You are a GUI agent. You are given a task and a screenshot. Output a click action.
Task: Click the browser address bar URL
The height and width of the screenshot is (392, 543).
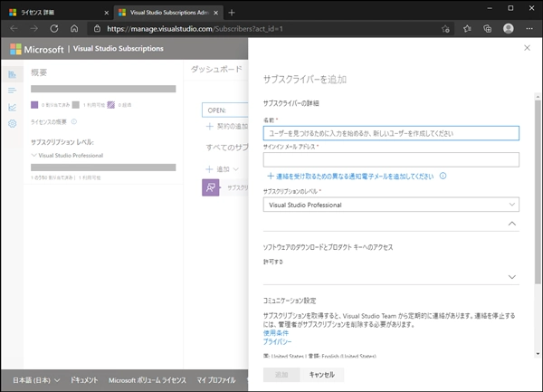pos(195,29)
